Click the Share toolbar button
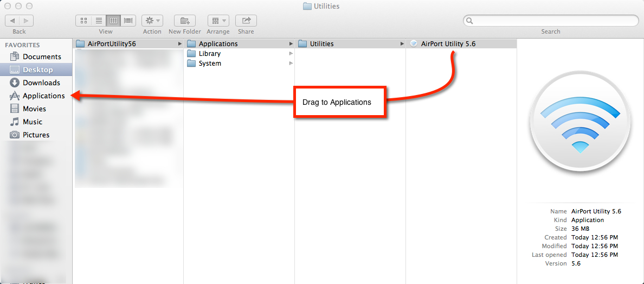Image resolution: width=644 pixels, height=284 pixels. tap(246, 21)
